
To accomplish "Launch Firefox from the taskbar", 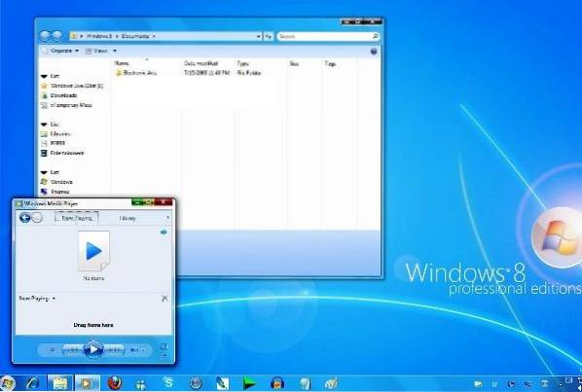I will coord(115,383).
